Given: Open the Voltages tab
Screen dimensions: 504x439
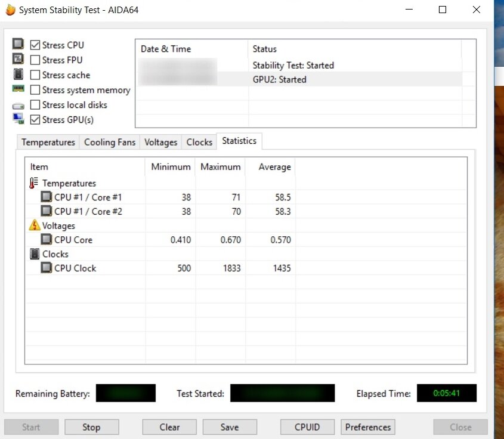Looking at the screenshot, I should point(160,142).
